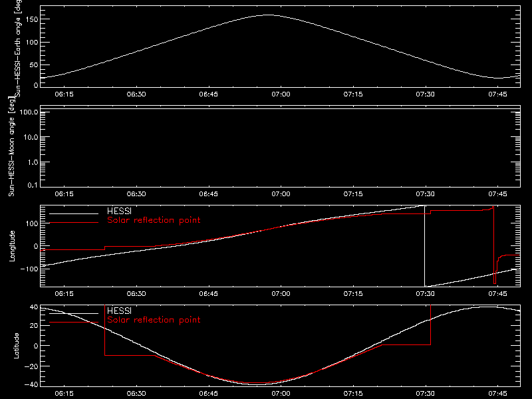The height and width of the screenshot is (399, 532).
Task: Select the 07:15 label under the Latitude plot
Action: 353,393
